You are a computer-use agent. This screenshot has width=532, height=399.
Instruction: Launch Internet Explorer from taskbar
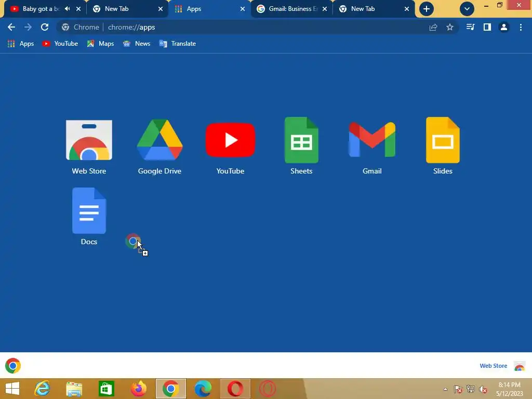click(x=43, y=389)
